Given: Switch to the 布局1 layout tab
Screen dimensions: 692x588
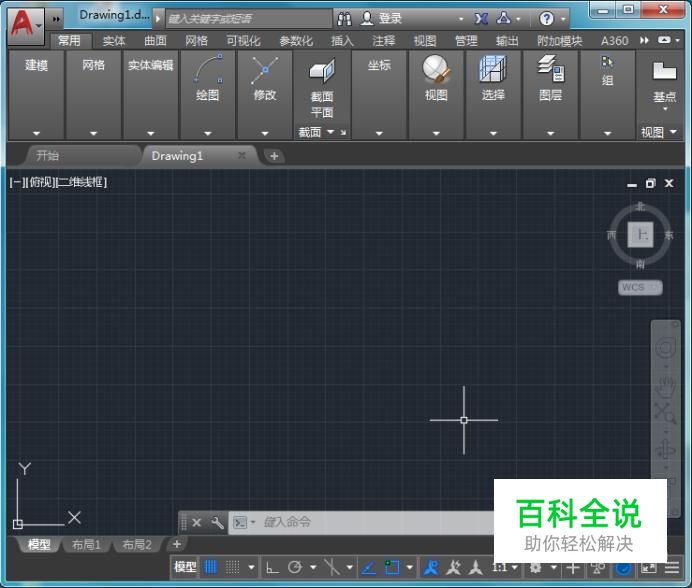Looking at the screenshot, I should [86, 545].
